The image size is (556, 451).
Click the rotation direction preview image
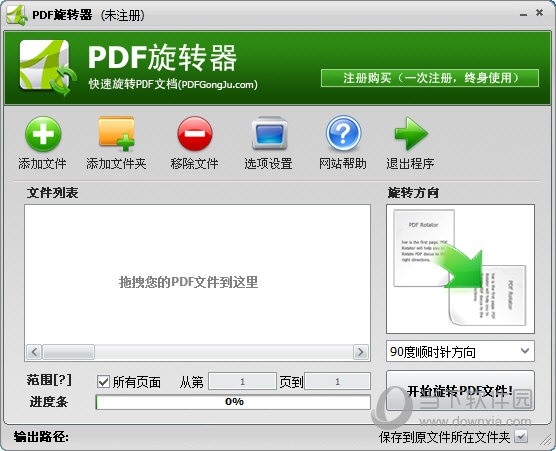[460, 269]
